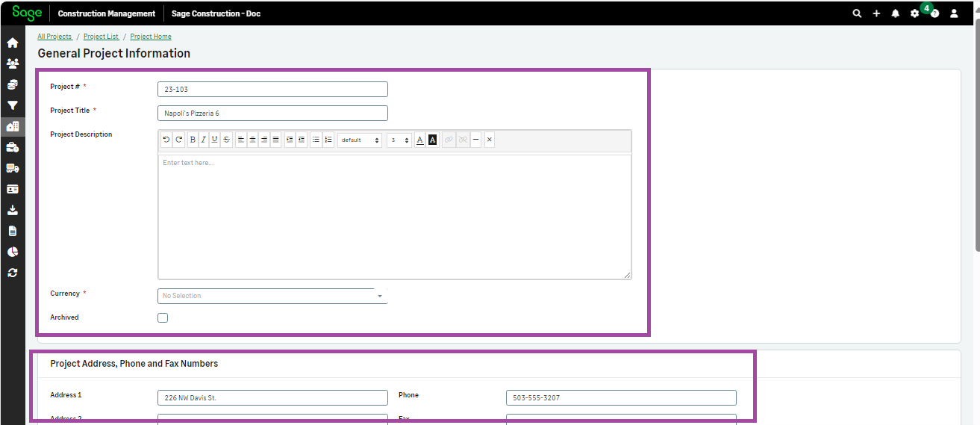Pick the text highlight background color
This screenshot has height=425, width=980.
point(432,140)
